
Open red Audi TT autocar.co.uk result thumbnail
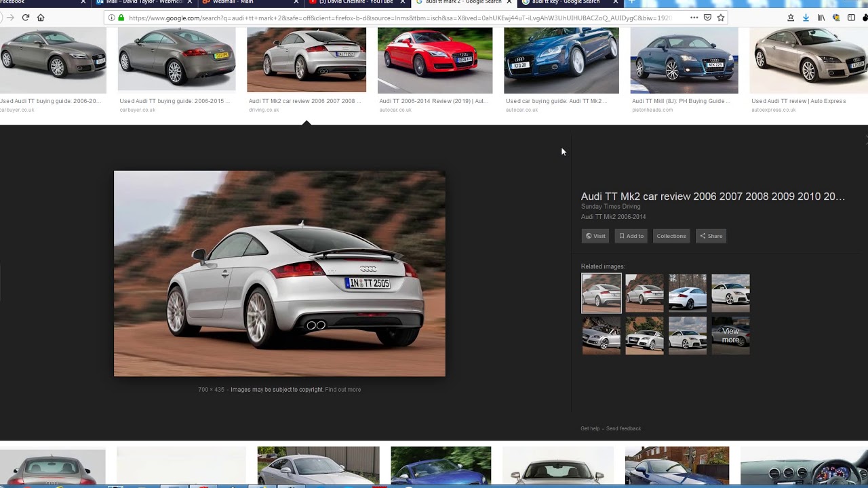point(435,60)
